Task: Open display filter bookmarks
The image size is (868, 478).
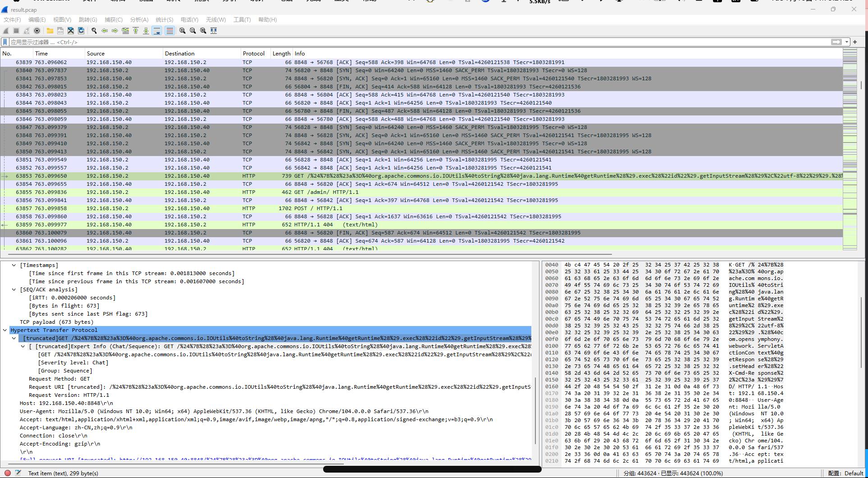Action: click(x=5, y=42)
